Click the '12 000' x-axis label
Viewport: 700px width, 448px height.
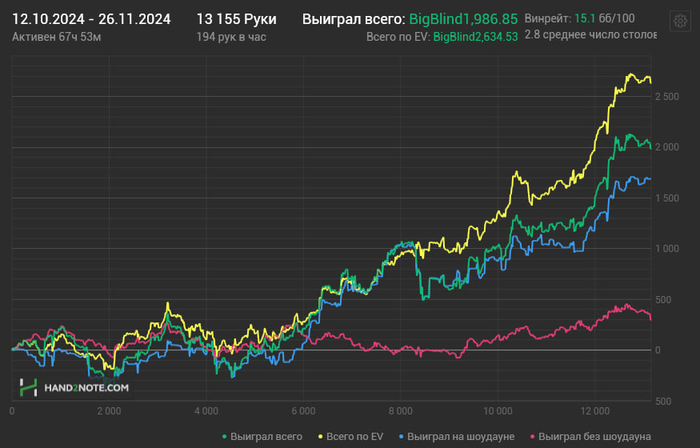[x=595, y=411]
